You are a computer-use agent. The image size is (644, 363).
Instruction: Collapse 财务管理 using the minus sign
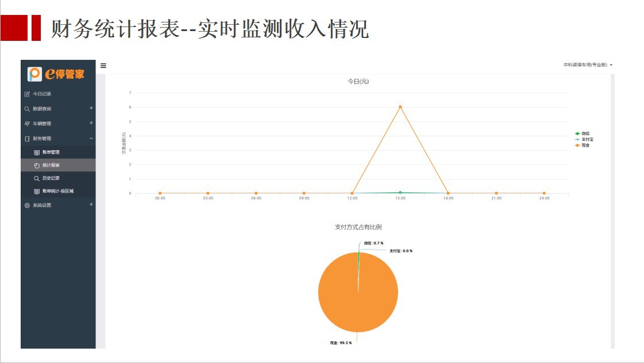[x=91, y=138]
